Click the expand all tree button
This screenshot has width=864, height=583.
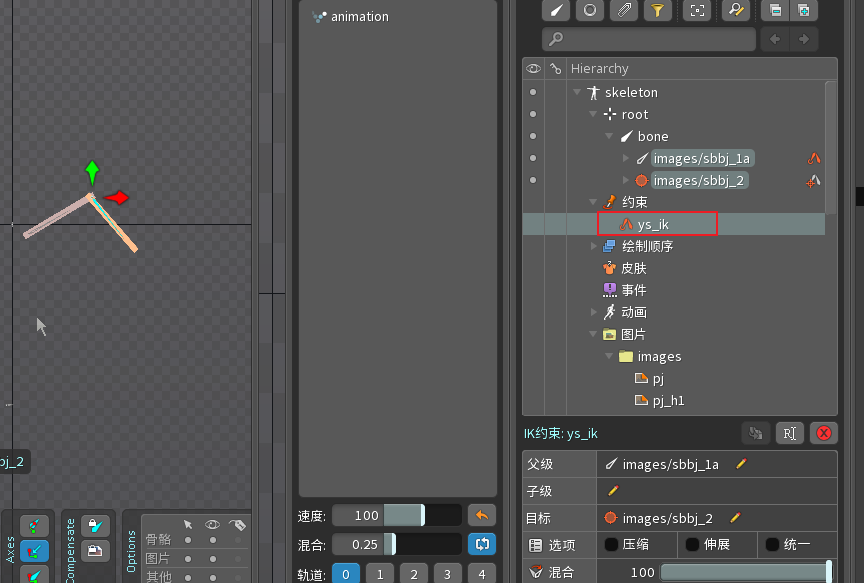(x=803, y=10)
